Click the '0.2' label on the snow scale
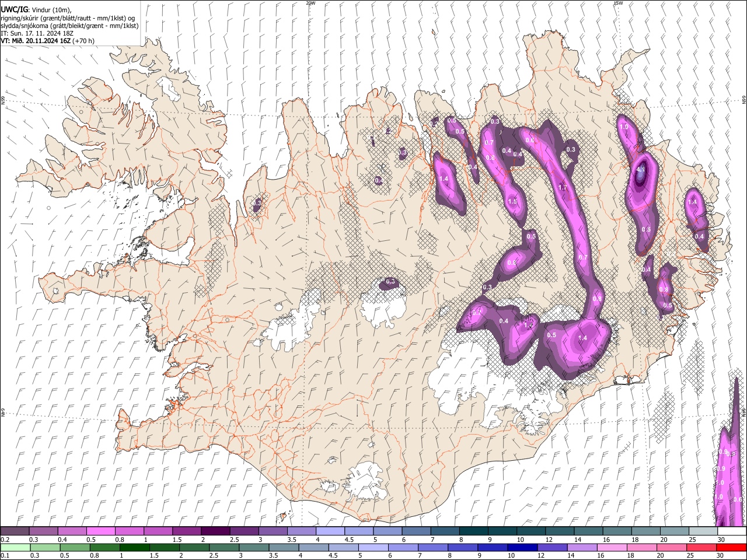747x560 pixels. [5, 540]
